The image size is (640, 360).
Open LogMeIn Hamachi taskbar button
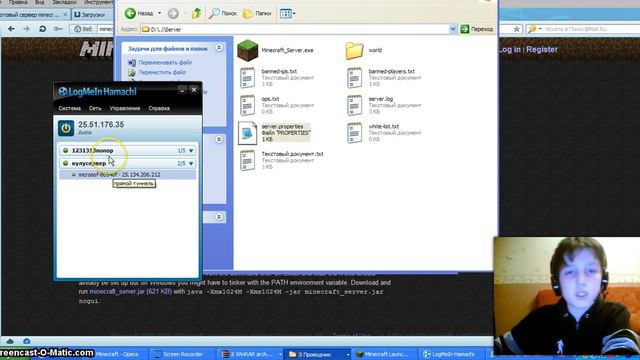452,354
